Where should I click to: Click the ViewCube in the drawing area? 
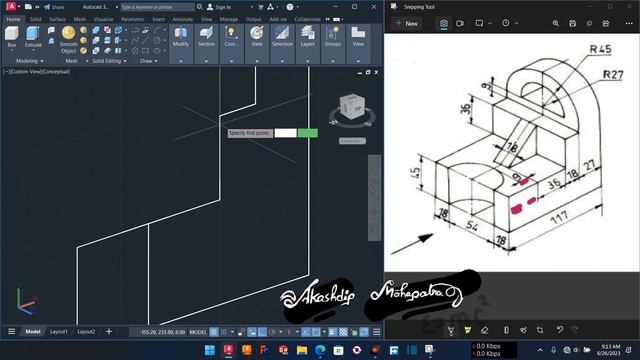click(x=351, y=107)
